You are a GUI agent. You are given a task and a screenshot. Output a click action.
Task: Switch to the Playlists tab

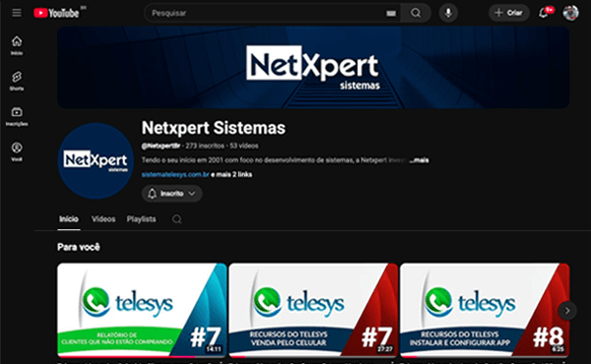[141, 219]
